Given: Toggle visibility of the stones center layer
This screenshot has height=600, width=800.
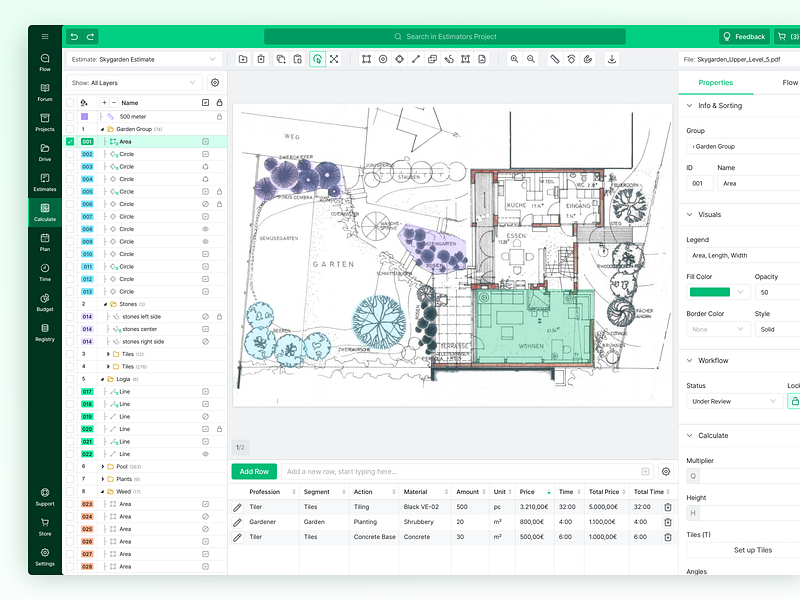Looking at the screenshot, I should pos(206,329).
